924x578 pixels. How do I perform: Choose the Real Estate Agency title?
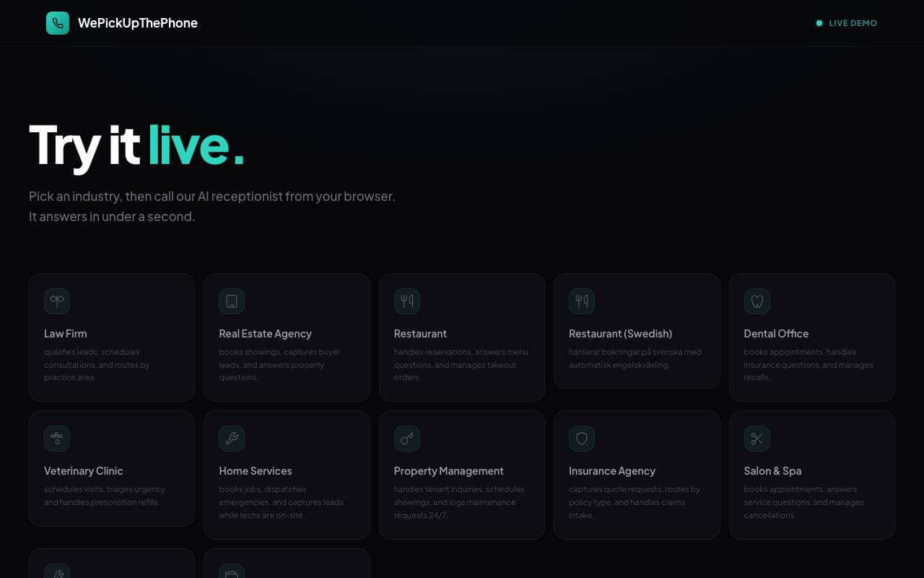[266, 334]
